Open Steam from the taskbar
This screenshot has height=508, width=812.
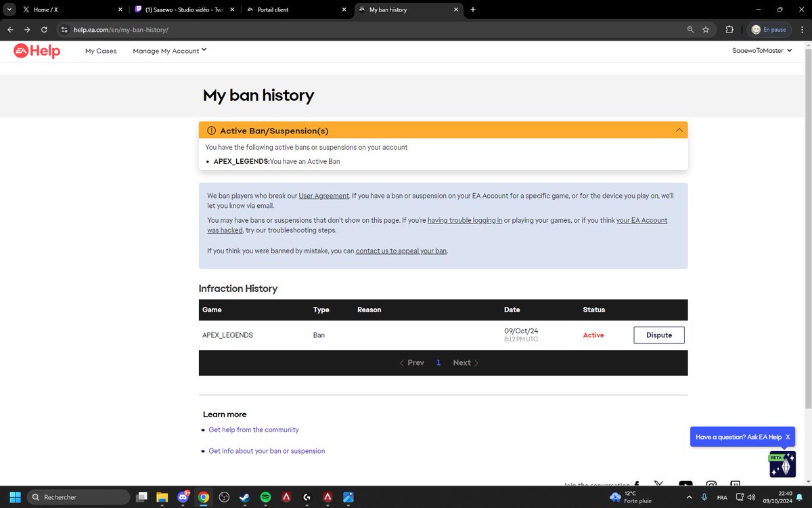tap(244, 496)
